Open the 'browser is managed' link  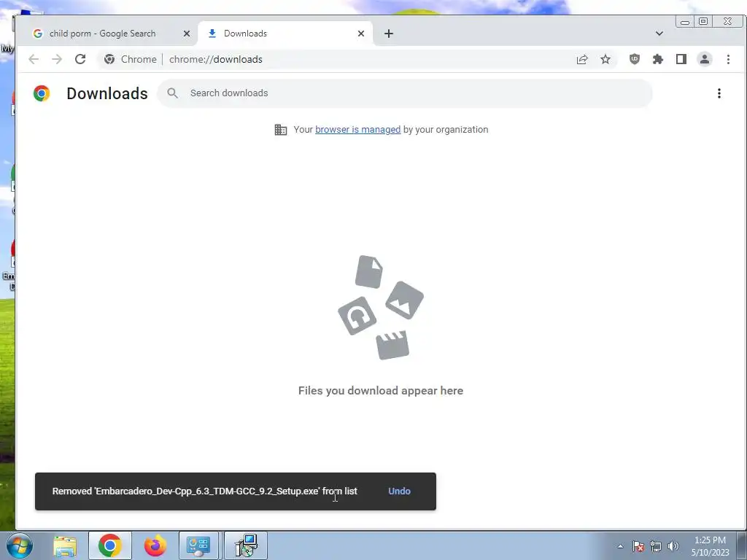point(357,130)
